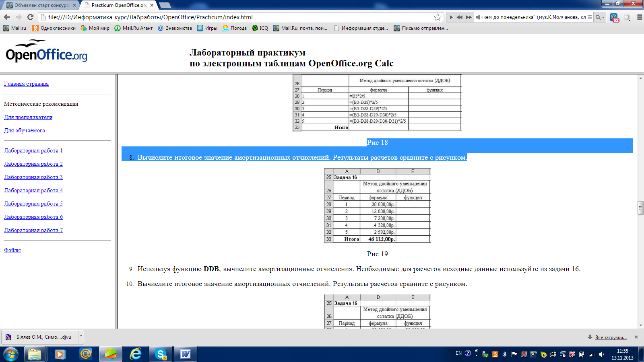Open the 'Mail.Ru: почта, пои...' bookmark
644x362 pixels.
[300, 28]
